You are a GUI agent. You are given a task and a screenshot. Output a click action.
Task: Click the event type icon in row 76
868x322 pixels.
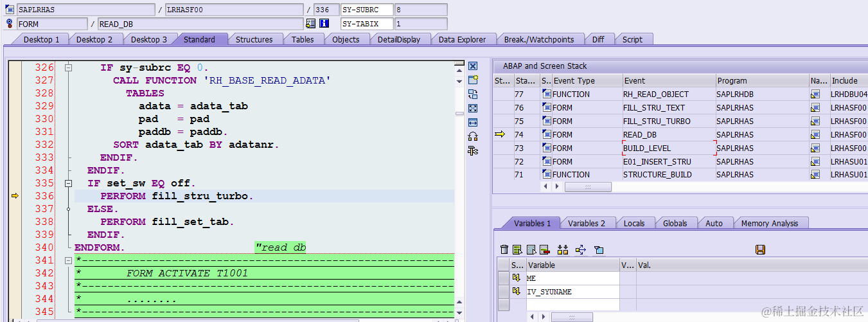click(x=547, y=108)
